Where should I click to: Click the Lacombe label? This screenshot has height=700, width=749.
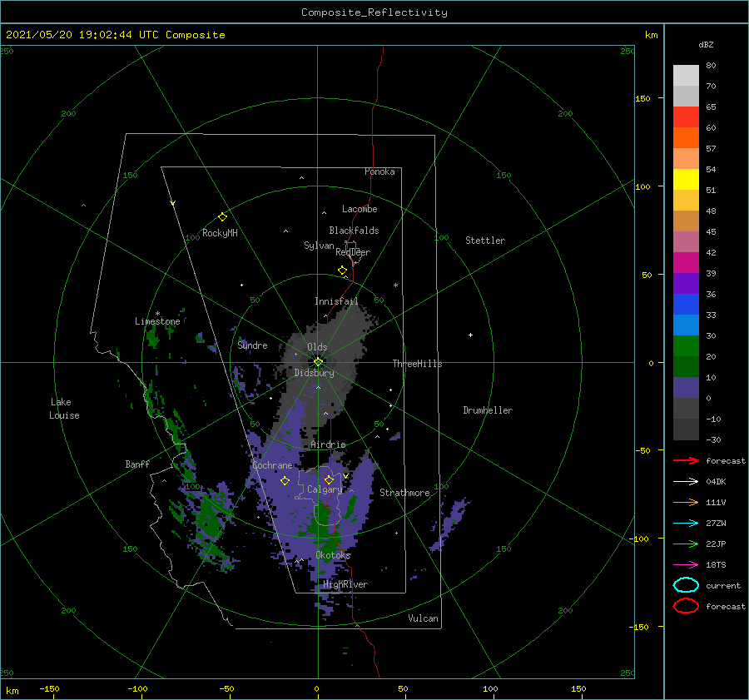point(360,209)
